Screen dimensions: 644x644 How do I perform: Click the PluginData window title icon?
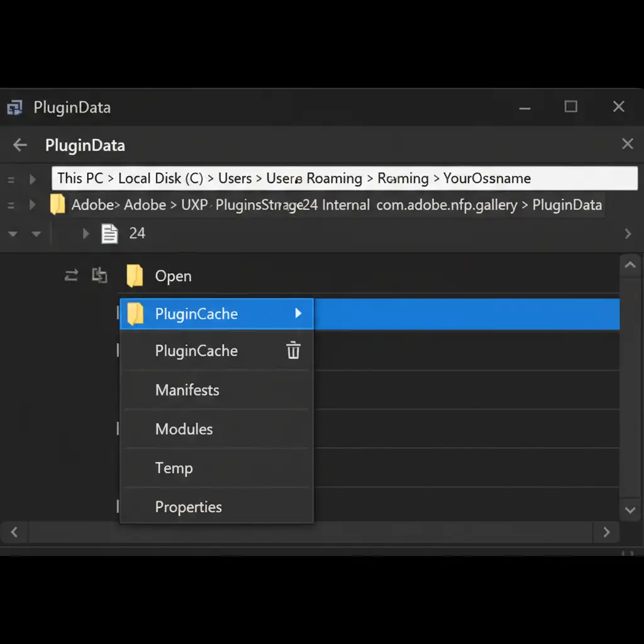click(15, 108)
